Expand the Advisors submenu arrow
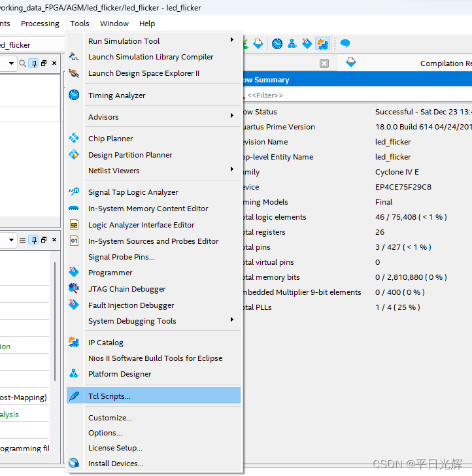This screenshot has width=472, height=476. [x=232, y=116]
